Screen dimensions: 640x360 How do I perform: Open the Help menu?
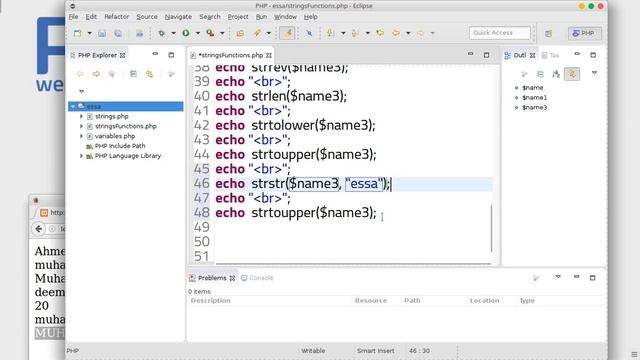(x=311, y=17)
